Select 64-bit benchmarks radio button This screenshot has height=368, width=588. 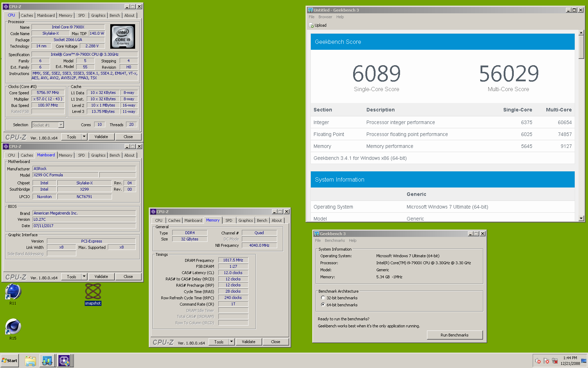pyautogui.click(x=323, y=305)
